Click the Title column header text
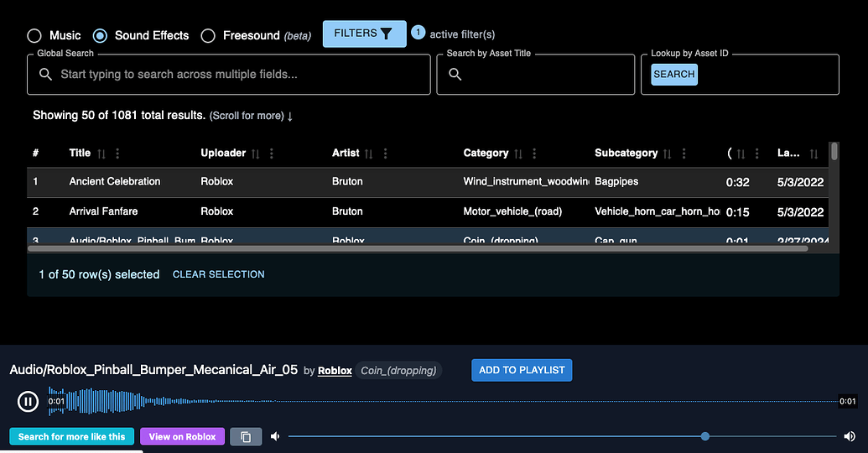868x453 pixels. coord(80,153)
